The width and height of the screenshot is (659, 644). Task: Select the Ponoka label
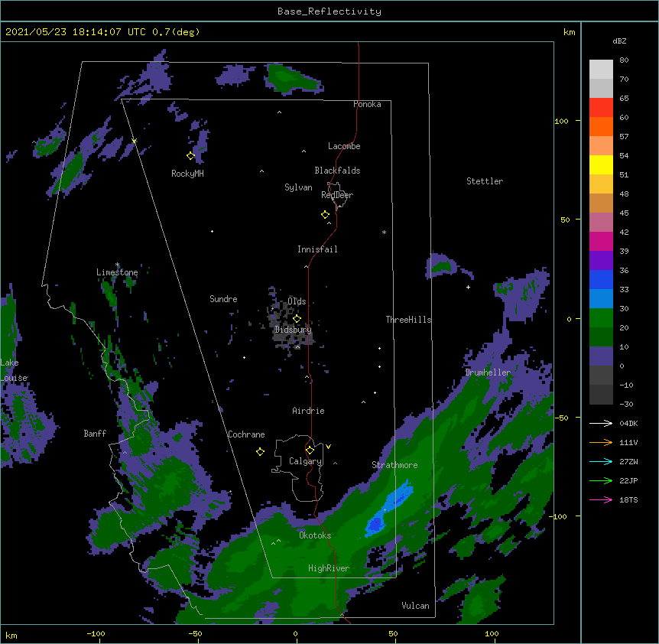click(367, 104)
